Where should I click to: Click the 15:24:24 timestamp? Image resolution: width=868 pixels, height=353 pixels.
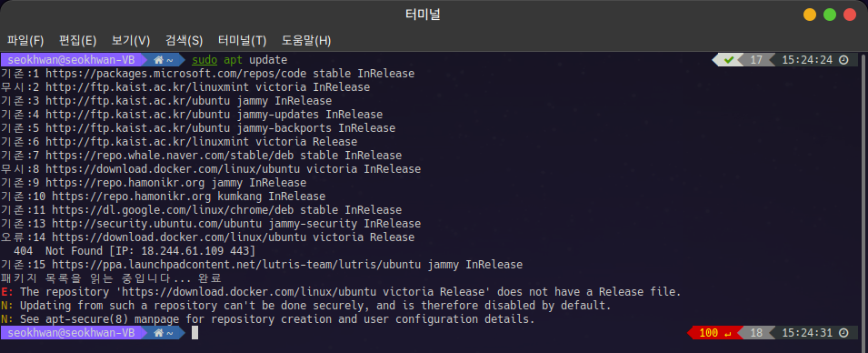pyautogui.click(x=807, y=60)
